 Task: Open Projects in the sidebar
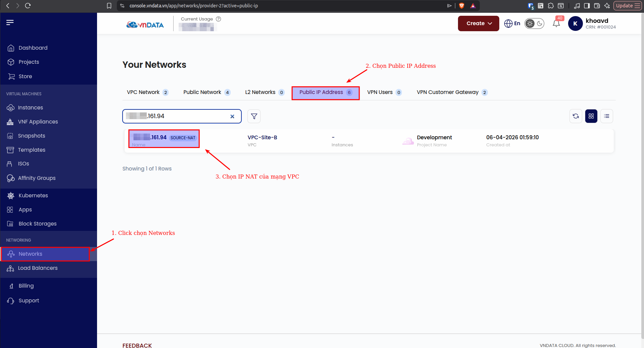(x=29, y=62)
